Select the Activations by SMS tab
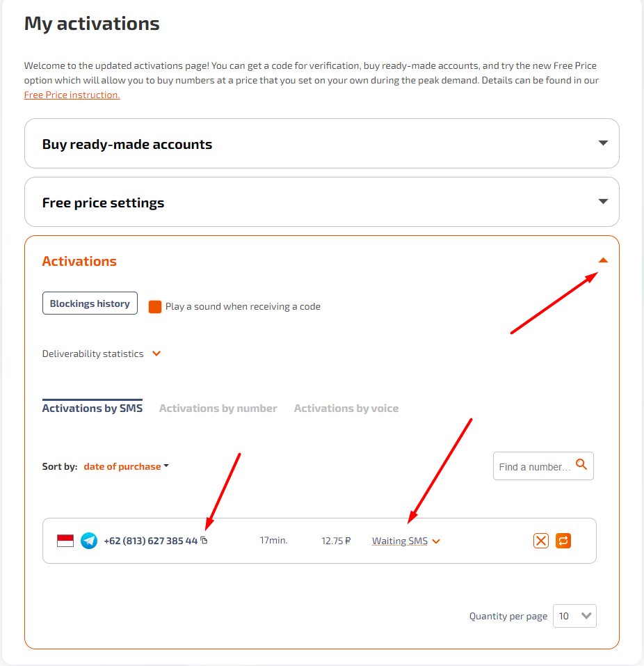Viewport: 644px width, 666px height. click(x=92, y=409)
